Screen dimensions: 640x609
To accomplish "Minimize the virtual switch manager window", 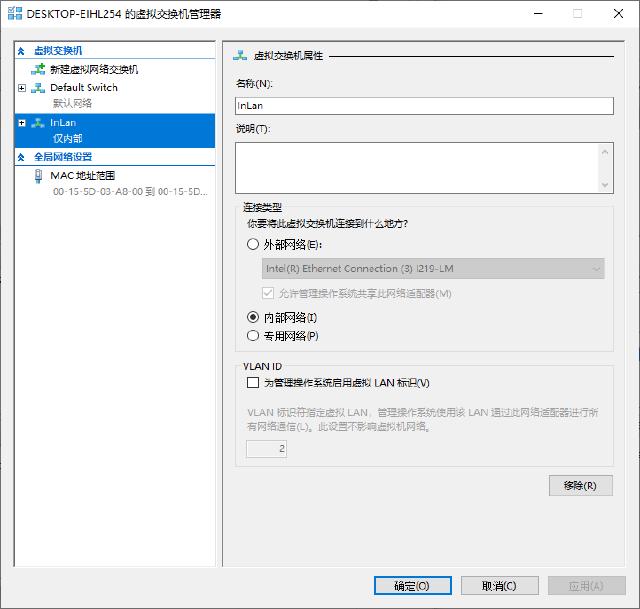I will point(538,13).
